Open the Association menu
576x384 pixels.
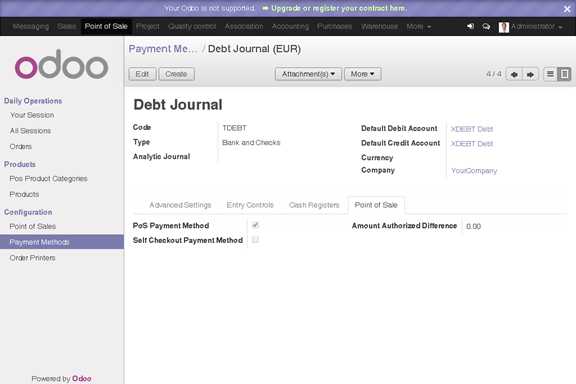pyautogui.click(x=244, y=26)
